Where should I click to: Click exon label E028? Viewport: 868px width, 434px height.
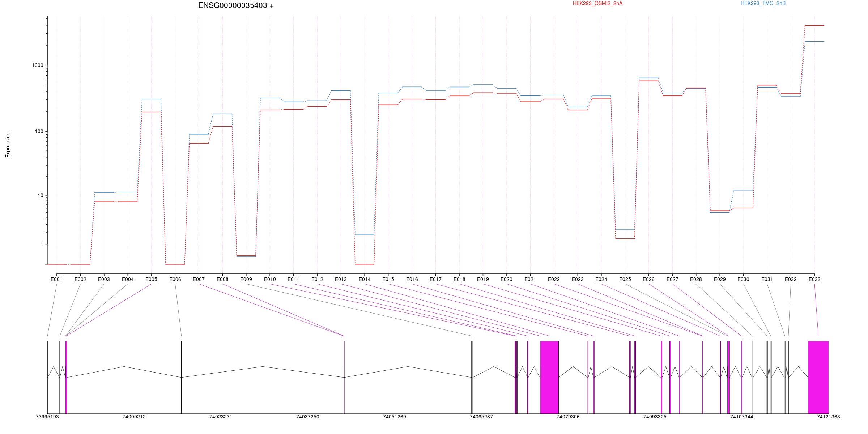696,279
